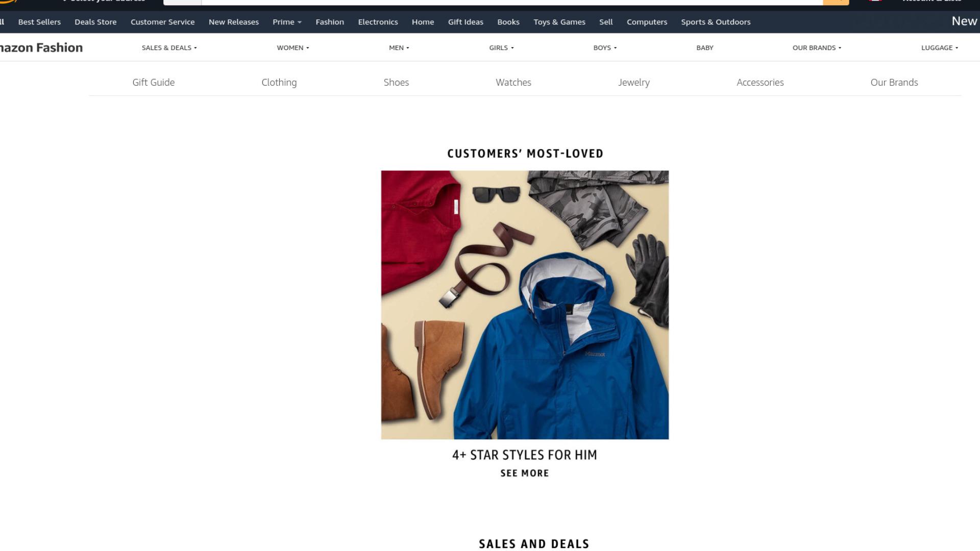Switch to the Jewelry tab

click(634, 82)
